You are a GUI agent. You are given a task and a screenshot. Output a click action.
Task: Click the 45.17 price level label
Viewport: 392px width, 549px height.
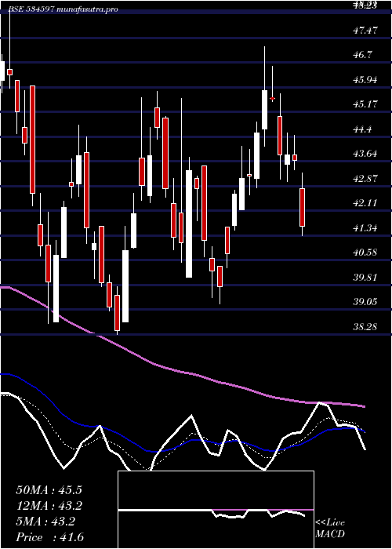coord(365,104)
